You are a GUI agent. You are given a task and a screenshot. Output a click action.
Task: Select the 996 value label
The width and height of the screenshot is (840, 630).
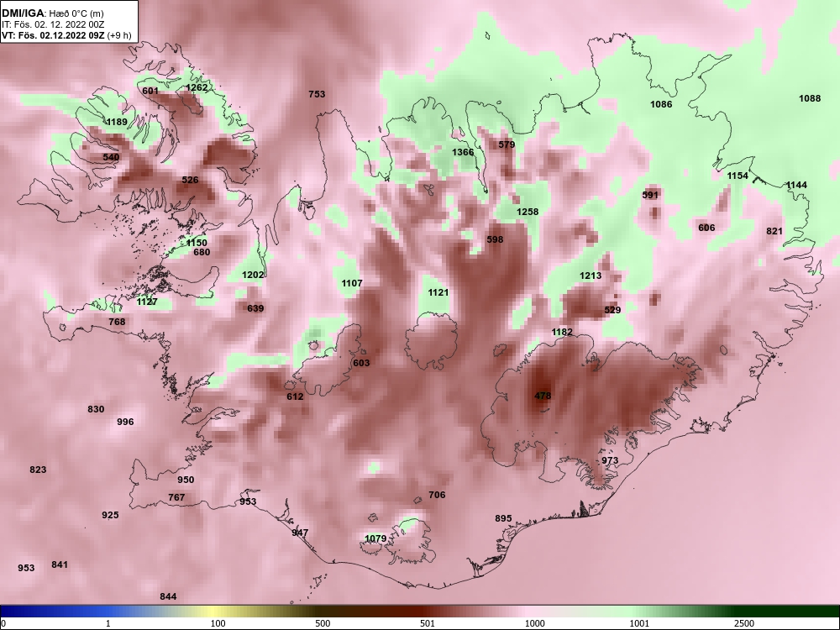125,422
